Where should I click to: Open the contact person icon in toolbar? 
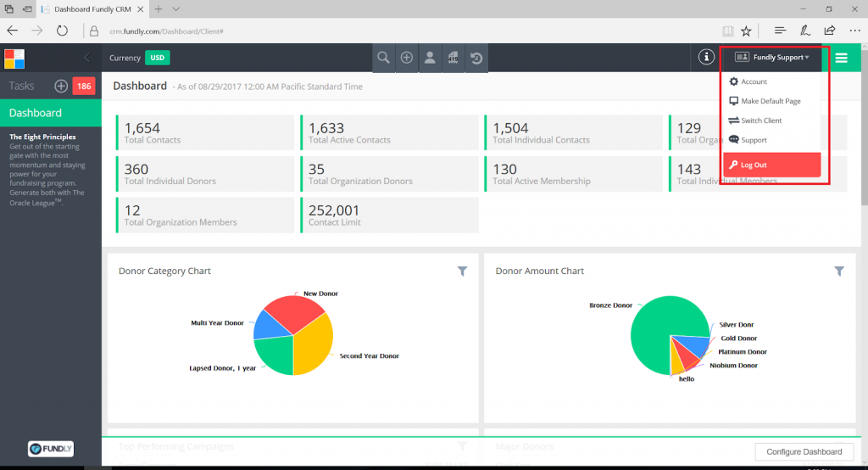pyautogui.click(x=430, y=58)
